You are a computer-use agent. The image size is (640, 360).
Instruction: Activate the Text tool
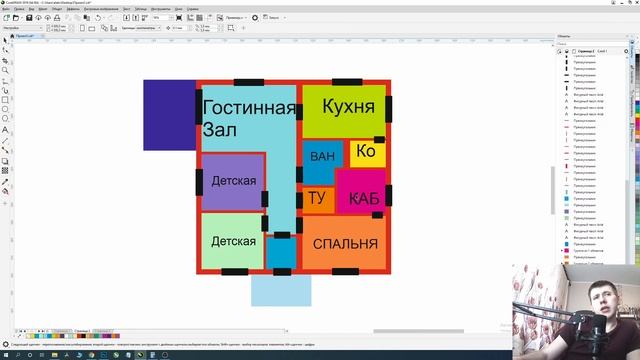pyautogui.click(x=5, y=130)
